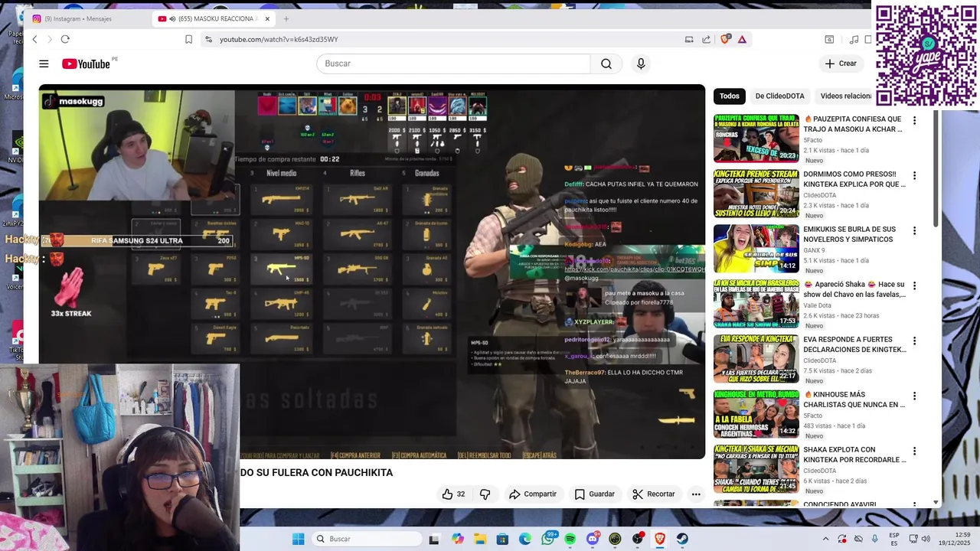Image resolution: width=980 pixels, height=551 pixels.
Task: Close the MASOKU REACCIONA tab
Action: point(267,18)
